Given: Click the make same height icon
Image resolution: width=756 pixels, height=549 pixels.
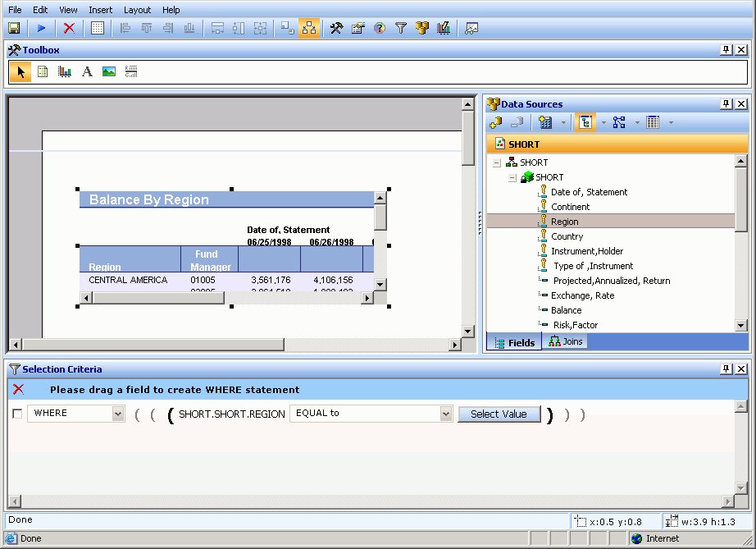Looking at the screenshot, I should pos(239,29).
